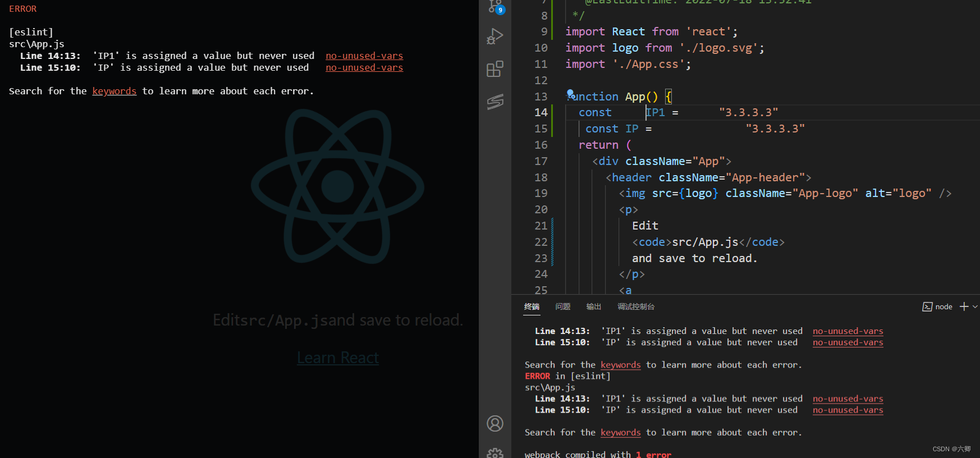Click 'react' string in import line
This screenshot has width=980, height=458.
(709, 31)
